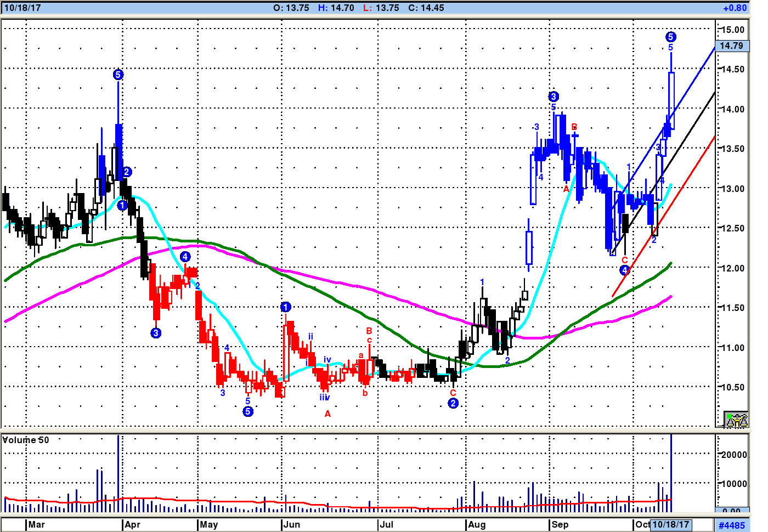Select the tallest October volume bar

[671, 472]
